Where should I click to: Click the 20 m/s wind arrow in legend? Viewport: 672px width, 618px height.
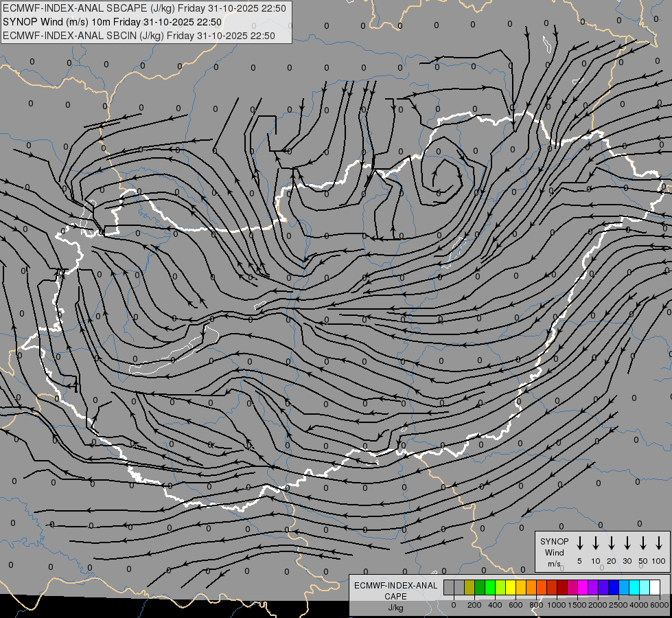click(612, 543)
